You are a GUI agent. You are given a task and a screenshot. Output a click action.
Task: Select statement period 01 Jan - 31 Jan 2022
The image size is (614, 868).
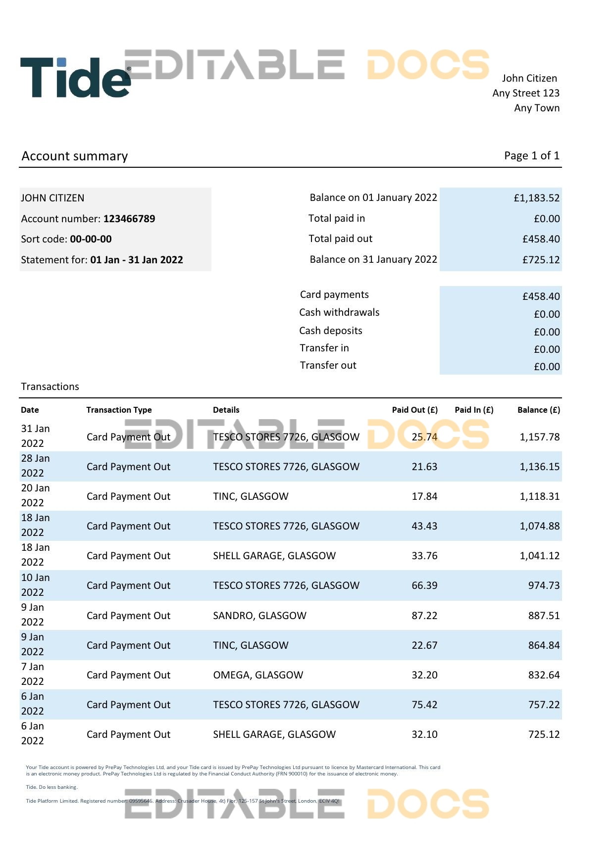136,260
